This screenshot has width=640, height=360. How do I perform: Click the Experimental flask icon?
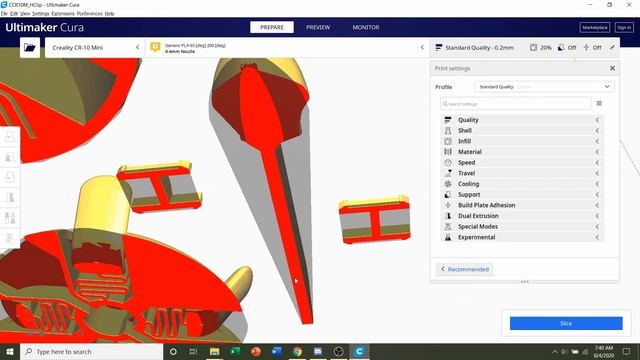click(448, 237)
